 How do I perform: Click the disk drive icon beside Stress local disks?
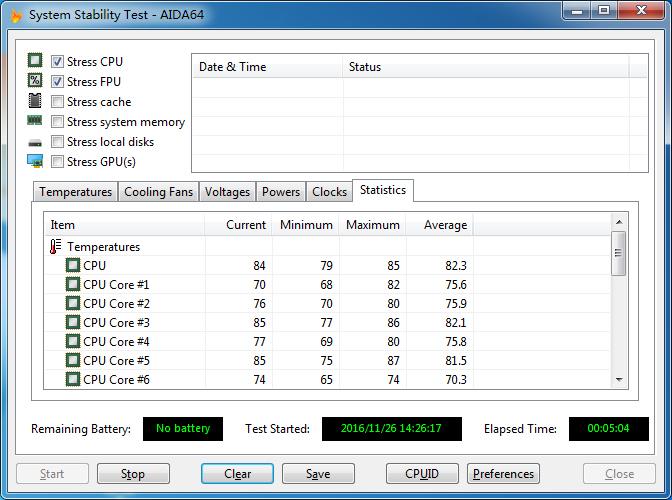[35, 142]
